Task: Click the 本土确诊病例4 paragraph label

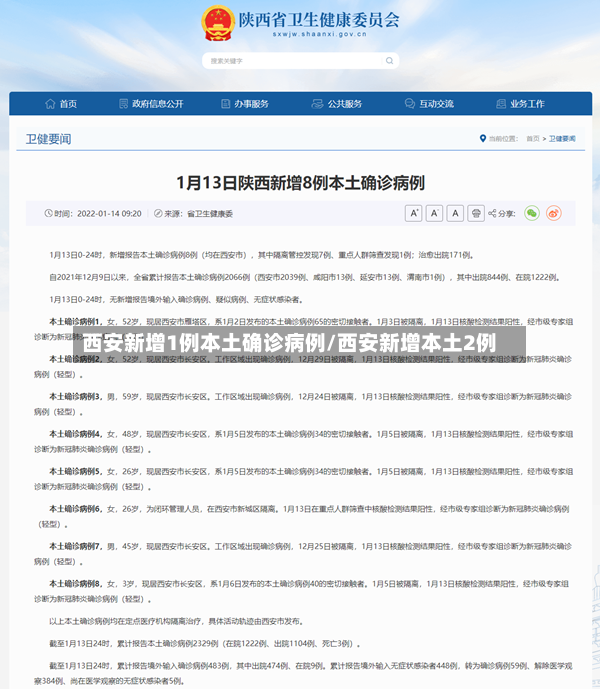Action: pyautogui.click(x=75, y=434)
